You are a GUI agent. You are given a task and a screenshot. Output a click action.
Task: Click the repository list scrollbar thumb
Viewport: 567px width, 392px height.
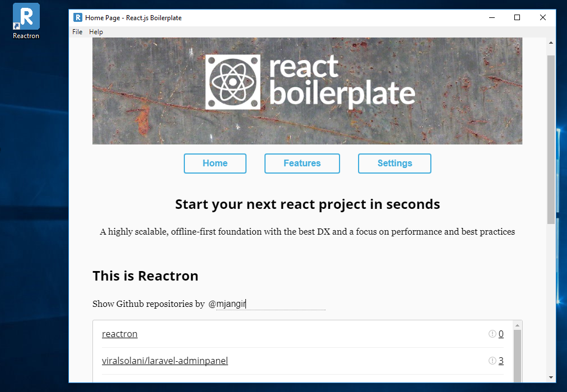pos(518,356)
